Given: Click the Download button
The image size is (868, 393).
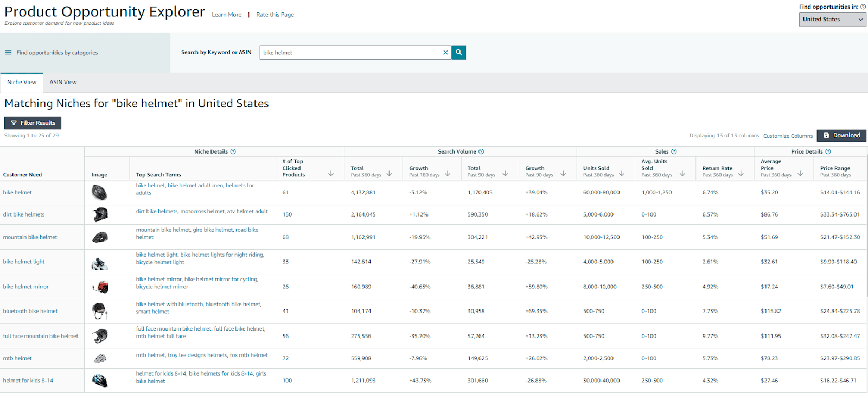Looking at the screenshot, I should point(841,135).
